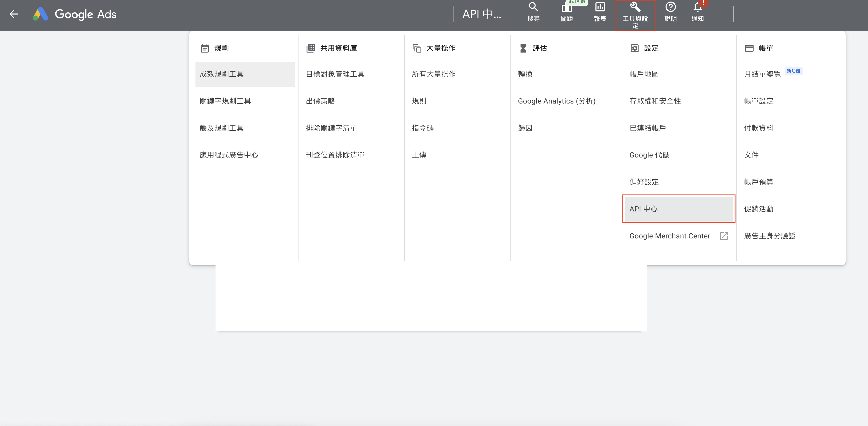The image size is (868, 426).
Task: Open 廣告主身分驗證
Action: pyautogui.click(x=769, y=236)
